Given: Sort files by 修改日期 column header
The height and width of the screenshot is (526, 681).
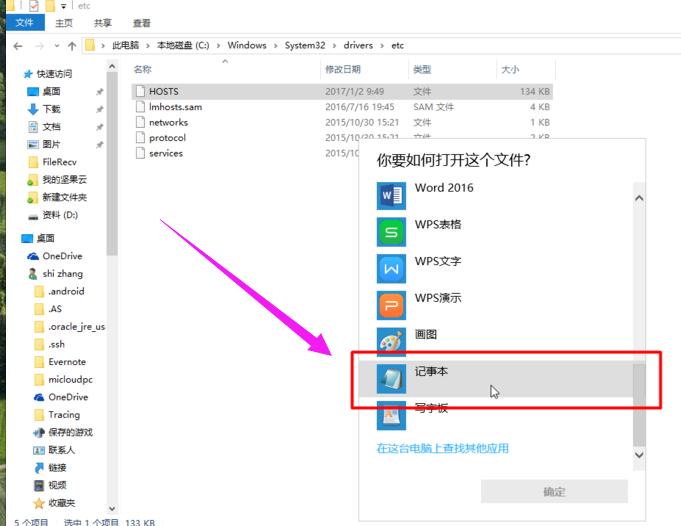Looking at the screenshot, I should [x=342, y=69].
